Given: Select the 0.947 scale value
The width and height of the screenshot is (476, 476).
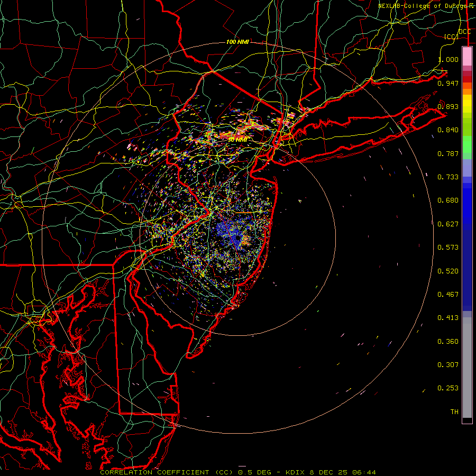Looking at the screenshot, I should [x=448, y=83].
